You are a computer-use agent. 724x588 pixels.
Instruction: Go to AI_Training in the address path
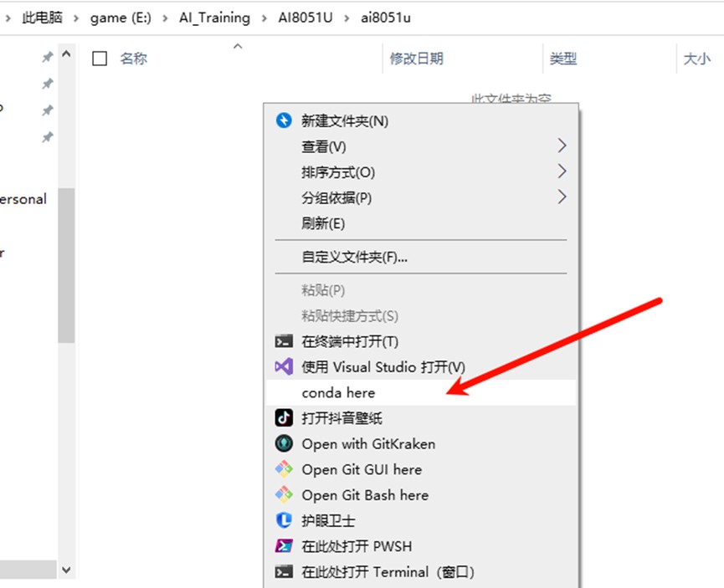tap(215, 18)
